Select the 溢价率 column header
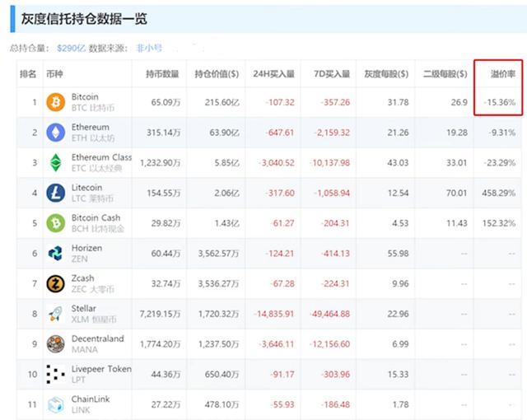Image resolution: width=527 pixels, height=420 pixels. [x=503, y=74]
